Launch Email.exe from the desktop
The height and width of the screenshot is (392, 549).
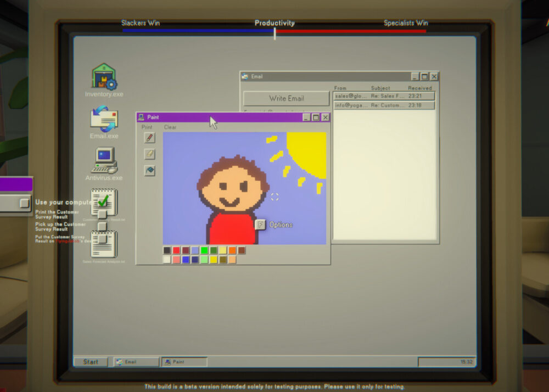click(x=104, y=119)
